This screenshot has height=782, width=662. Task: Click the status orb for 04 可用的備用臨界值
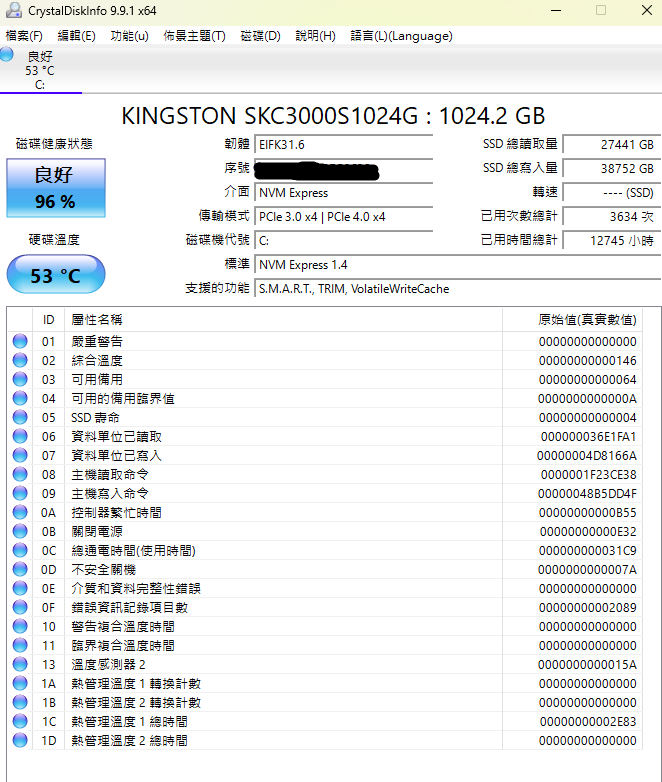click(x=20, y=398)
